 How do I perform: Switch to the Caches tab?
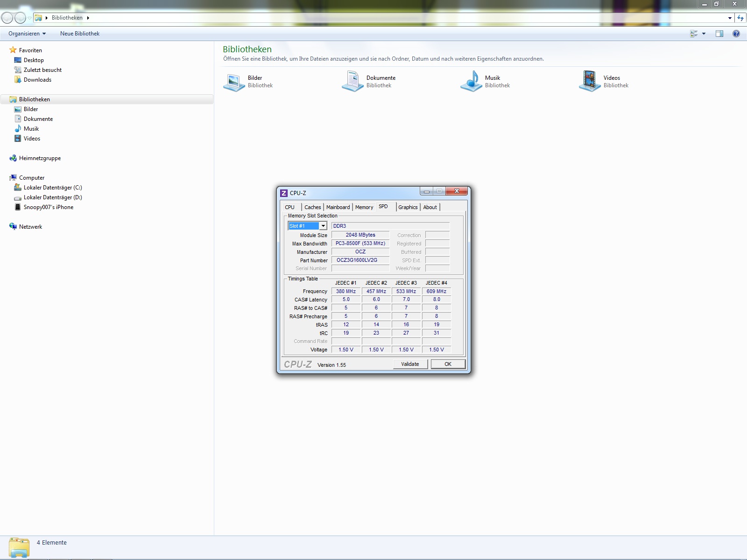pyautogui.click(x=313, y=207)
